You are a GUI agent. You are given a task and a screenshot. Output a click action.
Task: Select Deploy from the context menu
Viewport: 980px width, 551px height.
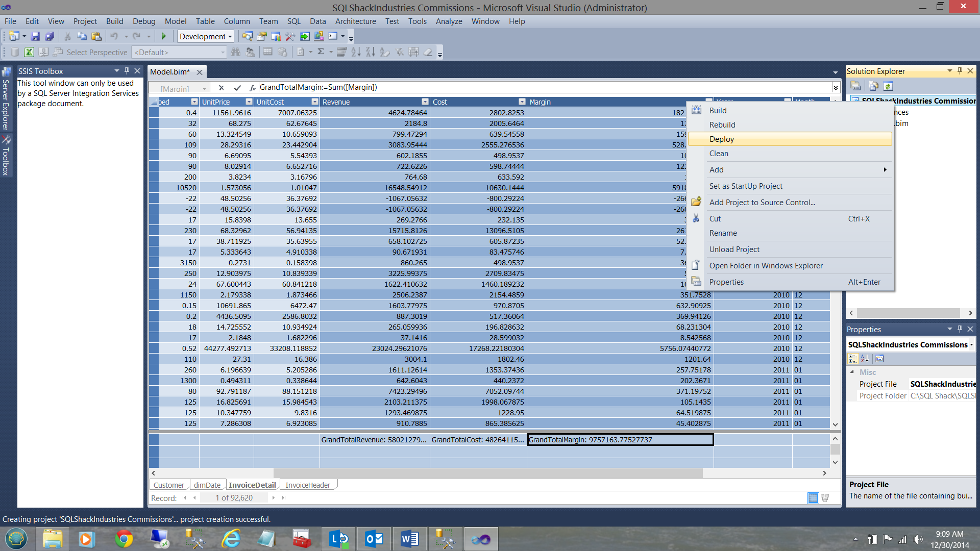[721, 139]
